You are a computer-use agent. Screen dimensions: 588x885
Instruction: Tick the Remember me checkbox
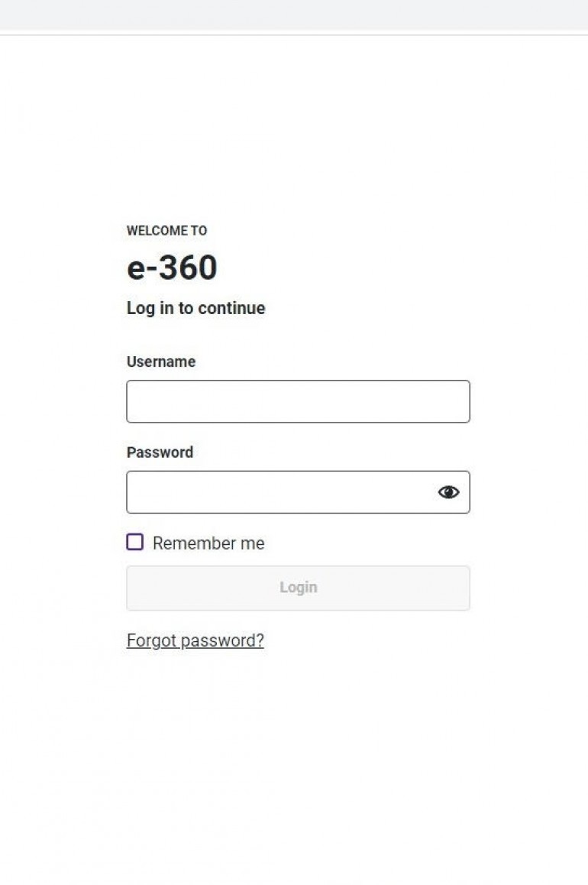click(x=135, y=543)
